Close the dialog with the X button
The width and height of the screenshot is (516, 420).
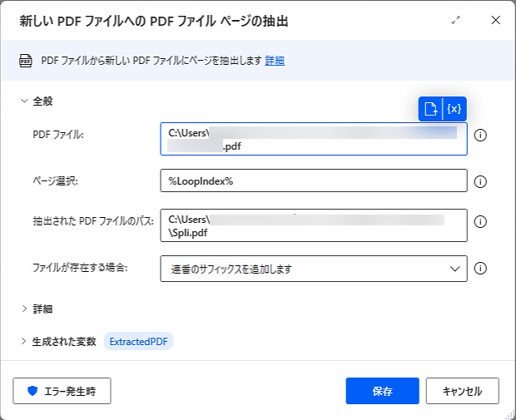tap(496, 20)
